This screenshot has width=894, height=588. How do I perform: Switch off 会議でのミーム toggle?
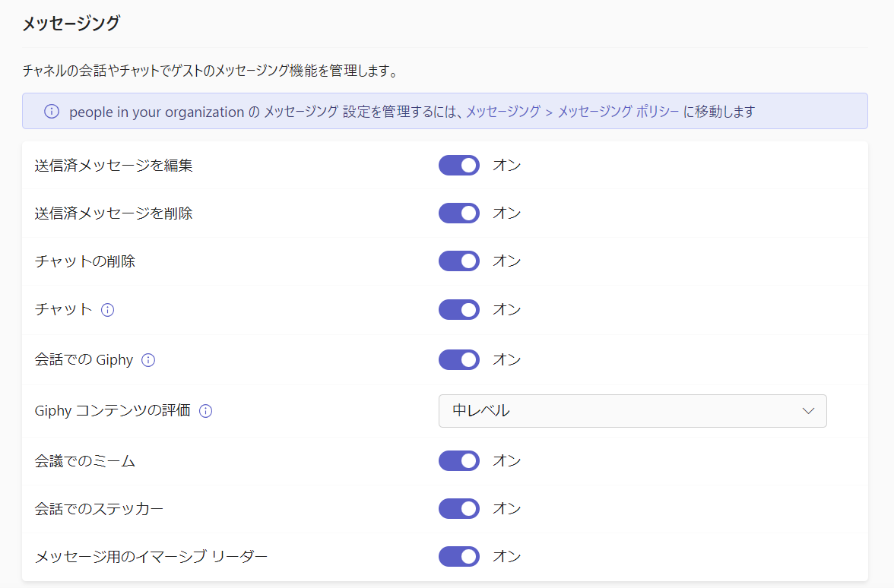coord(459,460)
